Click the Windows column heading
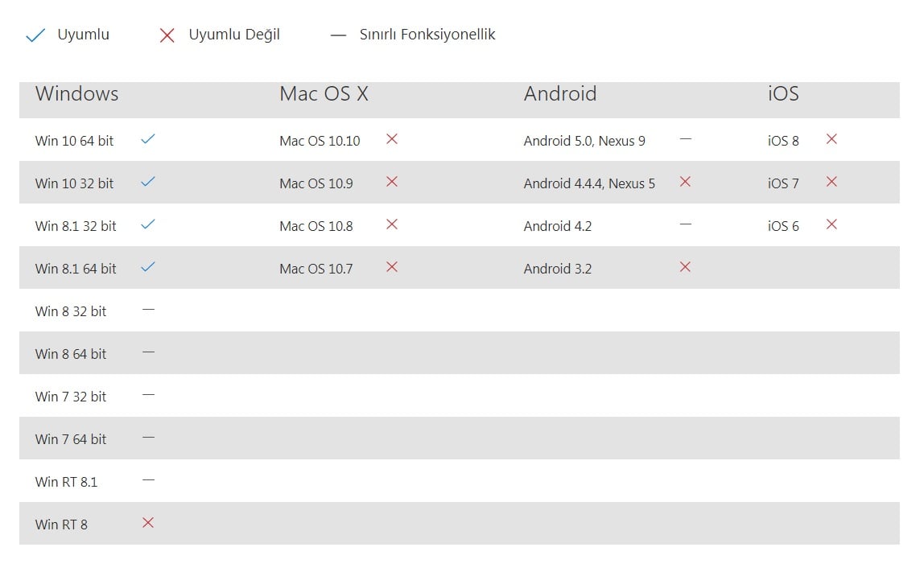 (x=76, y=93)
